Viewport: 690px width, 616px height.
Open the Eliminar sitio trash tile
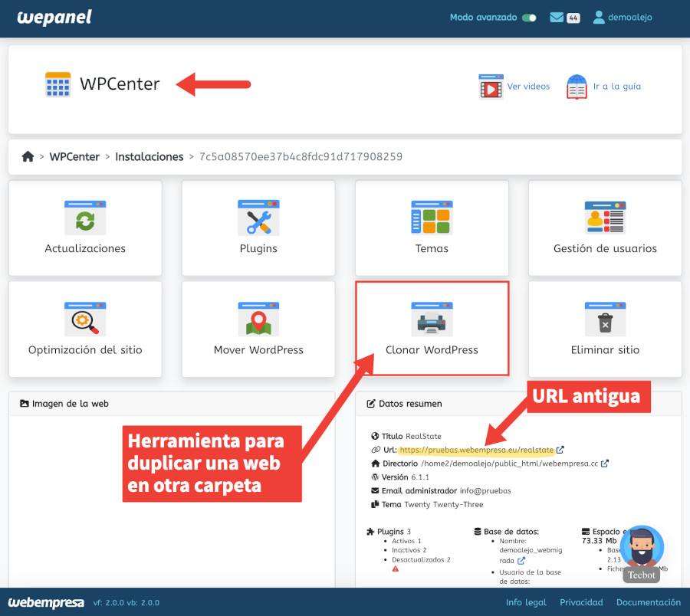pos(605,329)
